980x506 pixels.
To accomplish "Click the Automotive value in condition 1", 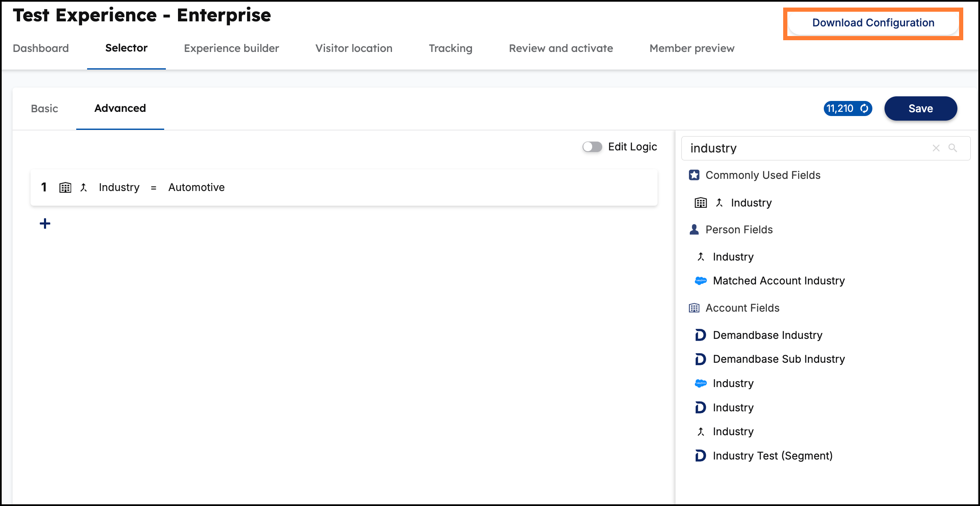I will pos(196,187).
